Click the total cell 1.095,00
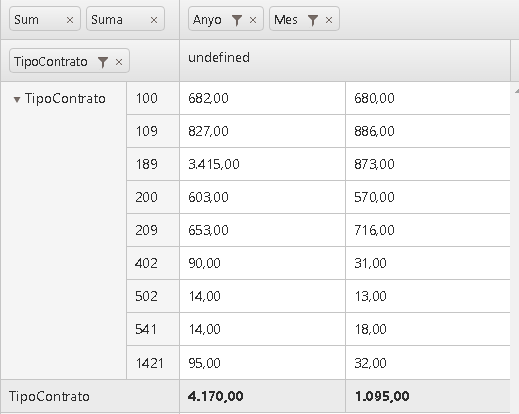 coord(428,396)
